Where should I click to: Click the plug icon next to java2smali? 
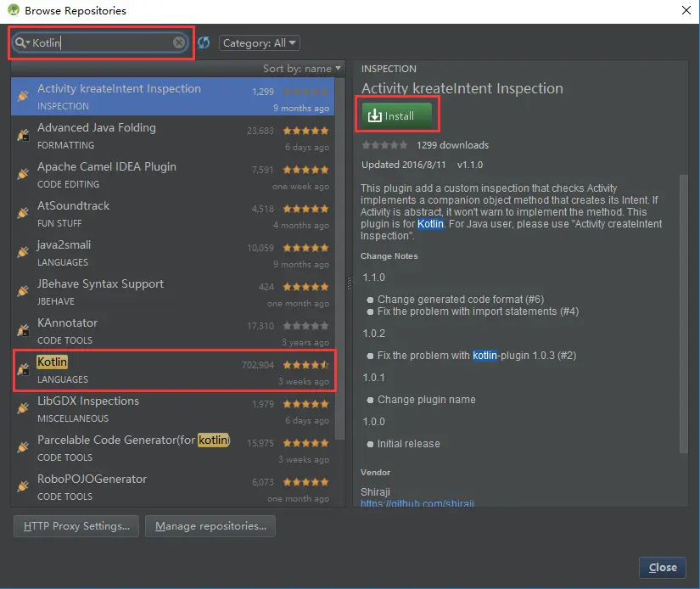coord(23,252)
